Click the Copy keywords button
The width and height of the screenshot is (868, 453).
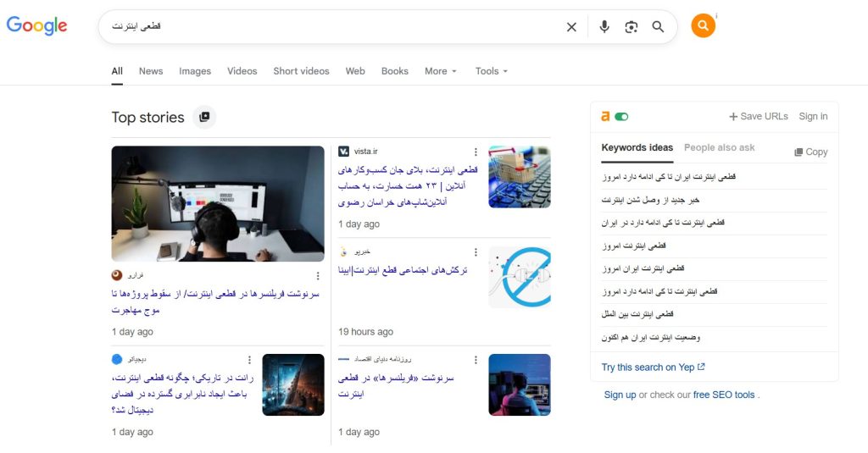(811, 152)
